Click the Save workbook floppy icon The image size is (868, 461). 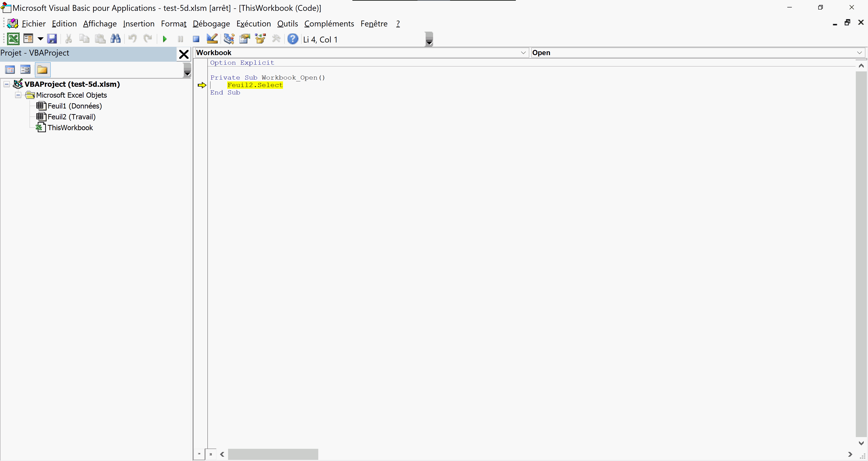pos(52,39)
